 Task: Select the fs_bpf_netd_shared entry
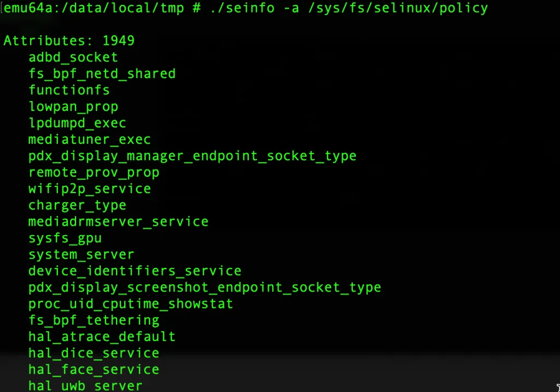coord(102,74)
